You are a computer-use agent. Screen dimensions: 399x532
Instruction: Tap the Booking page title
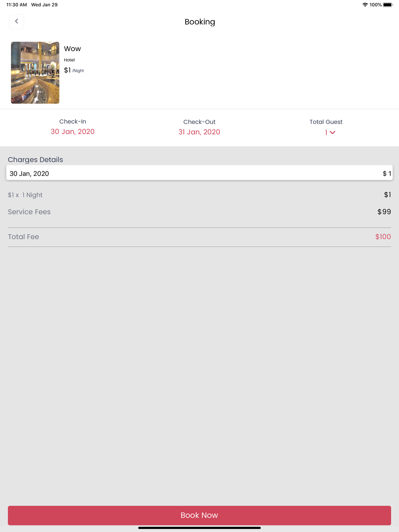tap(199, 22)
